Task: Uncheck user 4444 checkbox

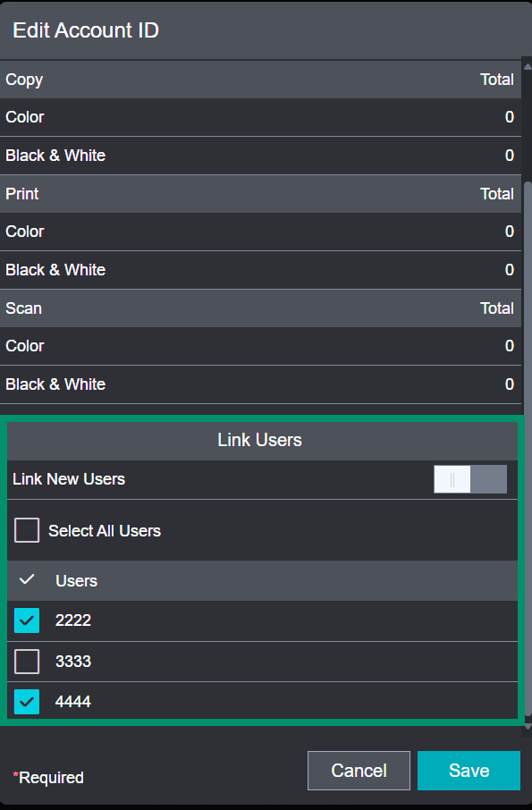Action: pos(27,702)
